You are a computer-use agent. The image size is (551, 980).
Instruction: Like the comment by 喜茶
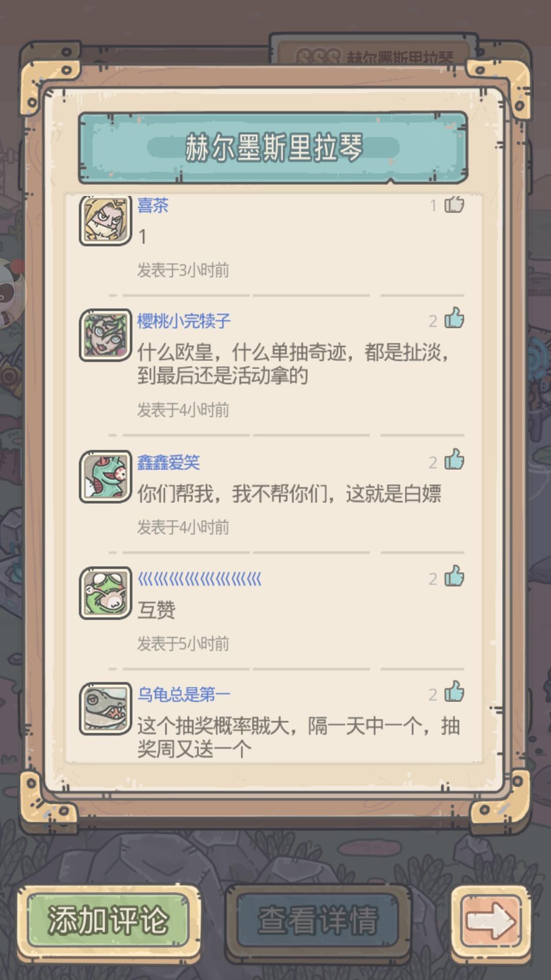[454, 204]
